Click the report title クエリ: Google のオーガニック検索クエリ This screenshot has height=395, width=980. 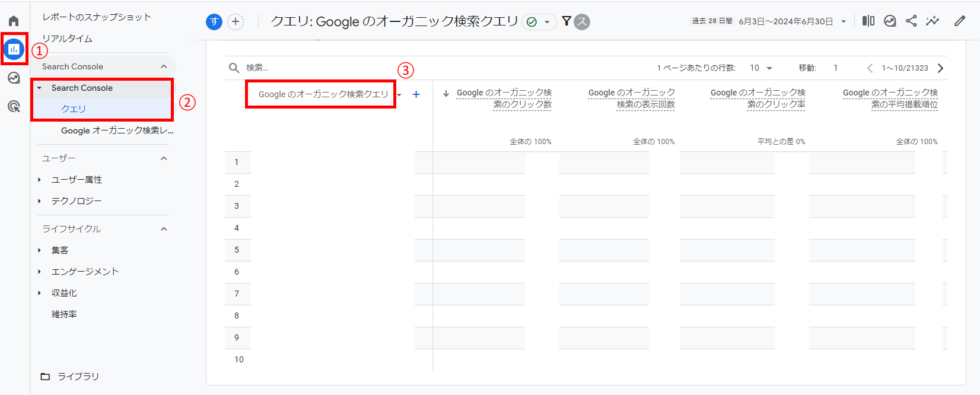click(x=394, y=22)
